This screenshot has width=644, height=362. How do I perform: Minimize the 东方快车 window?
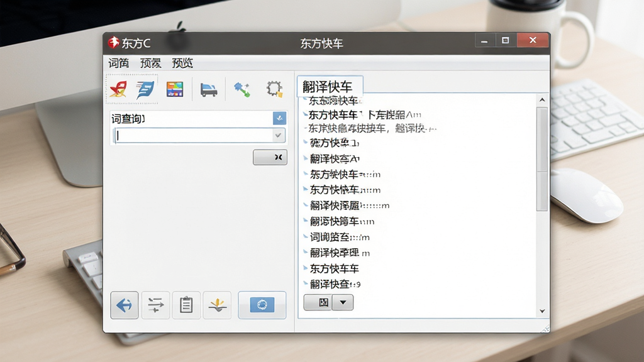485,41
